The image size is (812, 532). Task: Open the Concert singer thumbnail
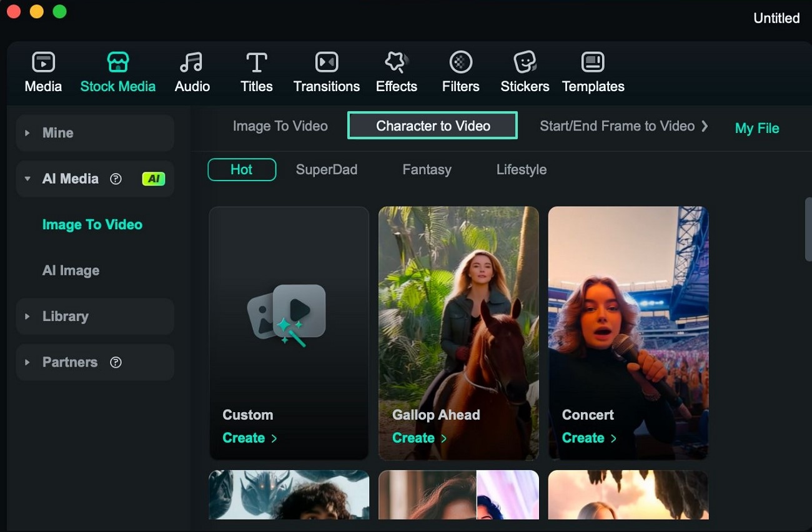(628, 333)
